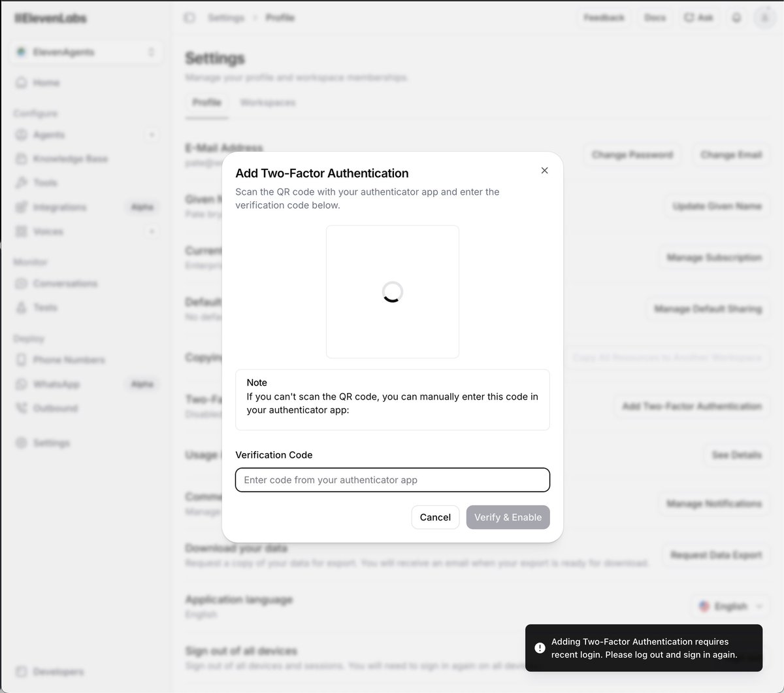This screenshot has height=693, width=784.
Task: Select the Phone Numbers menu label
Action: tap(69, 360)
